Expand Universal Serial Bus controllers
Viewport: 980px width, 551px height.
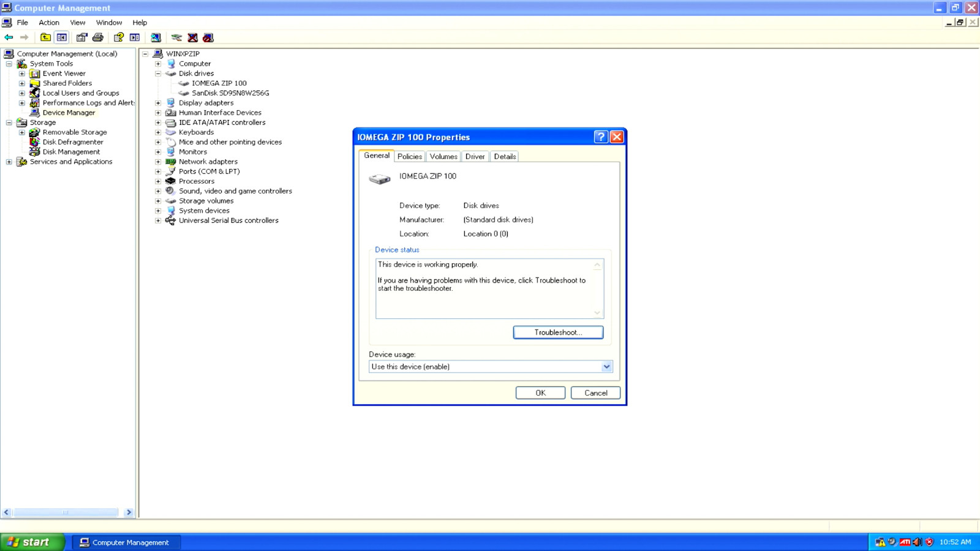[158, 220]
